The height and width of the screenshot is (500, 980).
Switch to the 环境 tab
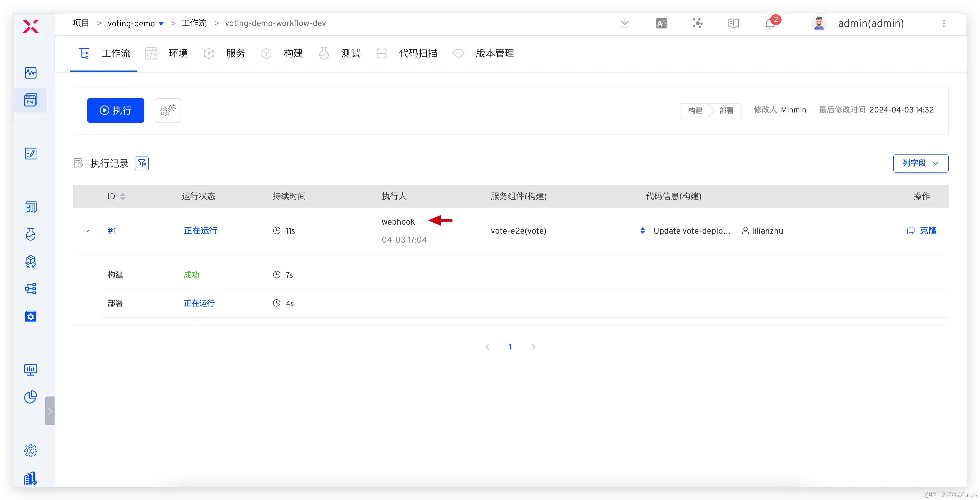click(x=178, y=53)
